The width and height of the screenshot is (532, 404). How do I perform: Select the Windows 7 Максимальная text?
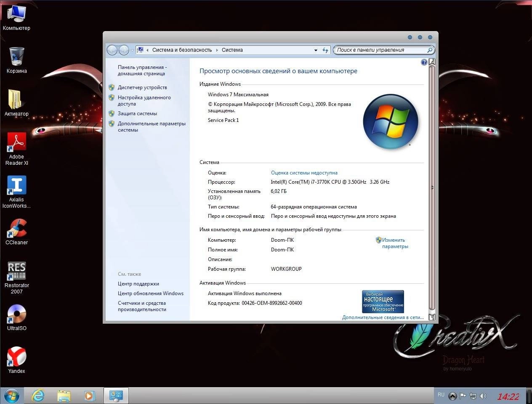[238, 95]
